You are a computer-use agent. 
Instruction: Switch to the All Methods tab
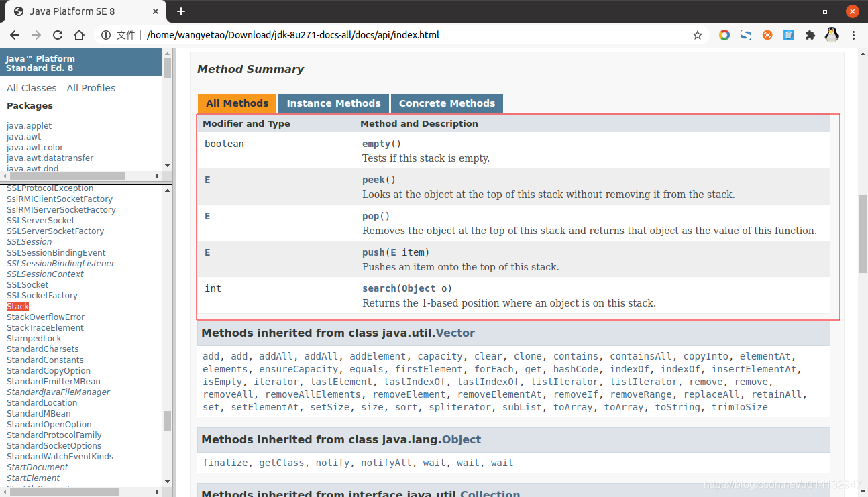237,103
